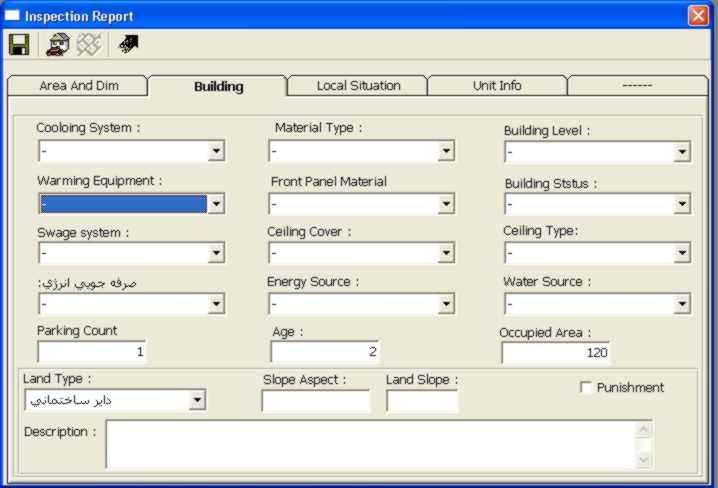Expand the Warming Equipment dropdown

tap(216, 204)
